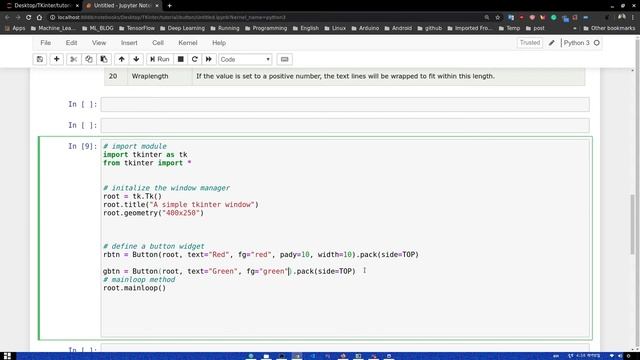Run the selected cell
Image resolution: width=640 pixels, height=360 pixels.
coord(160,59)
